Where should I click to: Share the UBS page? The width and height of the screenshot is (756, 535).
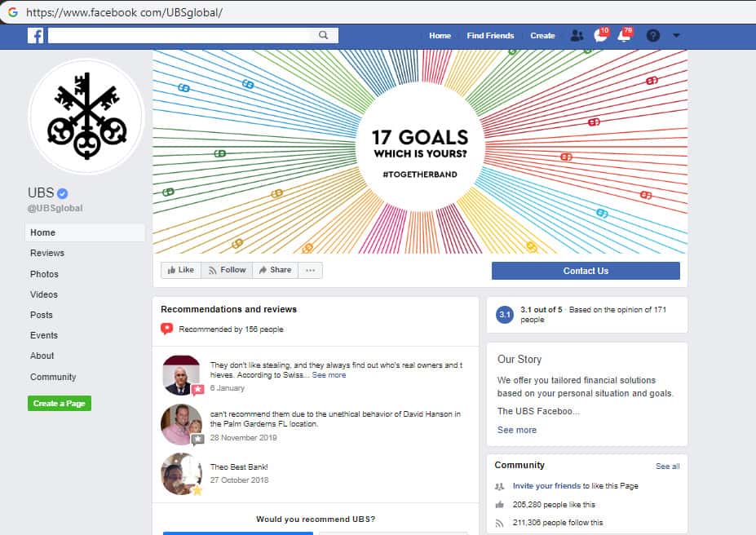tap(276, 270)
